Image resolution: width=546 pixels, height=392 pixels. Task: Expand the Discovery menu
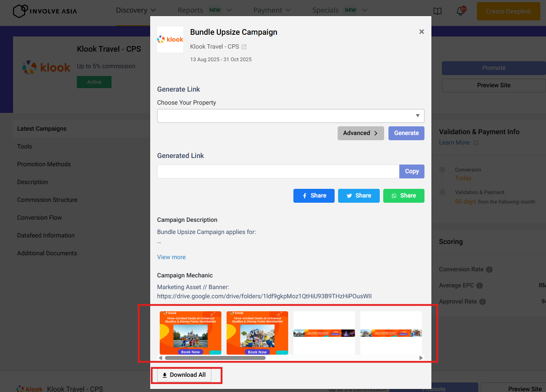[x=136, y=10]
